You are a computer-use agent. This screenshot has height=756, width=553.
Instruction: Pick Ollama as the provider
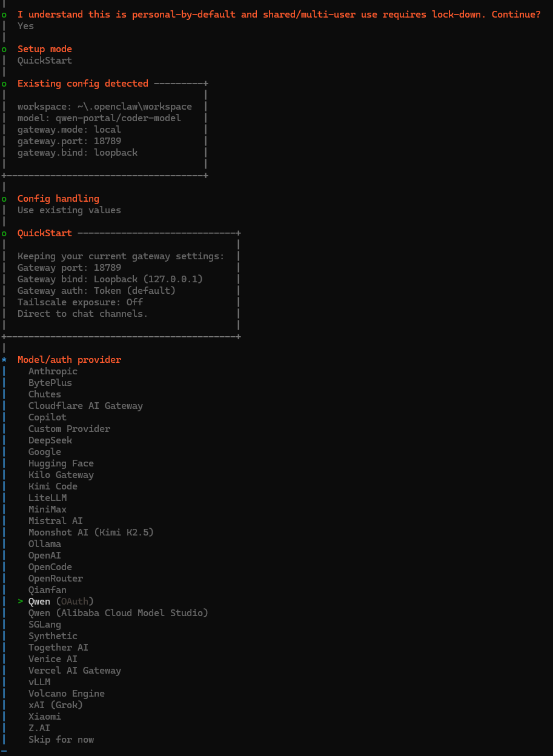tap(44, 544)
